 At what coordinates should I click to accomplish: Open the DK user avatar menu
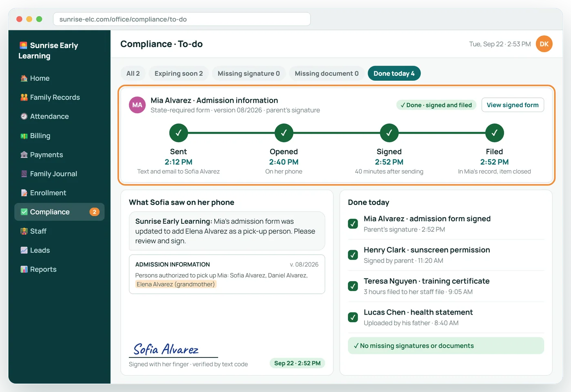[544, 44]
